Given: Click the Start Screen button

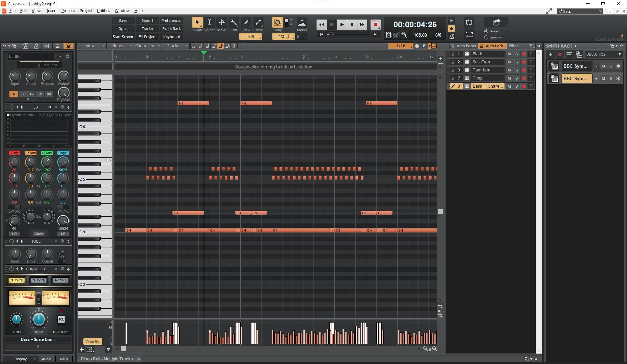Looking at the screenshot, I should [x=123, y=37].
